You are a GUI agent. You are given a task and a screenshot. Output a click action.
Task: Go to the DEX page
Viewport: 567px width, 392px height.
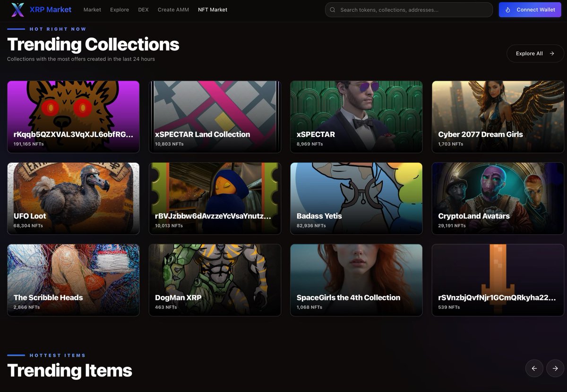143,9
